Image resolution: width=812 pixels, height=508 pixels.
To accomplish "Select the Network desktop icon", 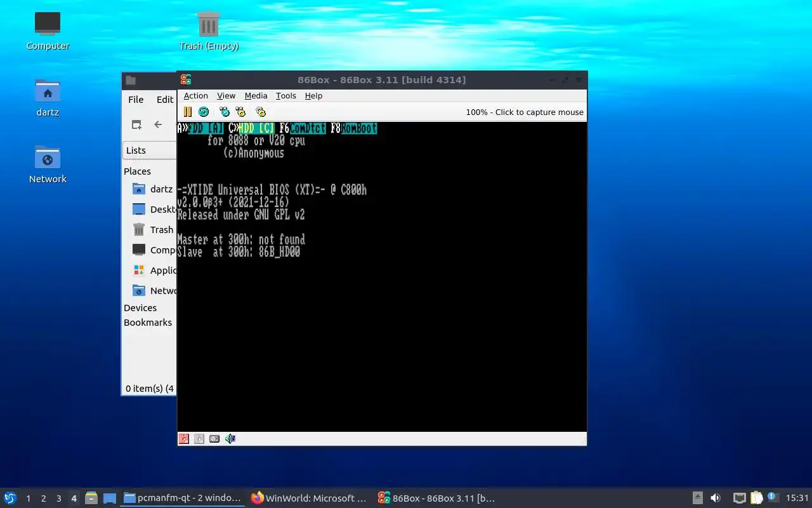I will (48, 164).
